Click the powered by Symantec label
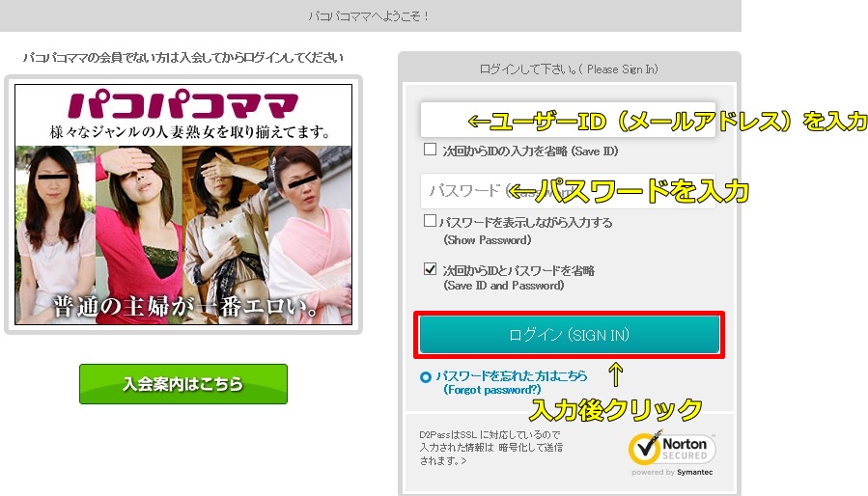 pos(672,472)
